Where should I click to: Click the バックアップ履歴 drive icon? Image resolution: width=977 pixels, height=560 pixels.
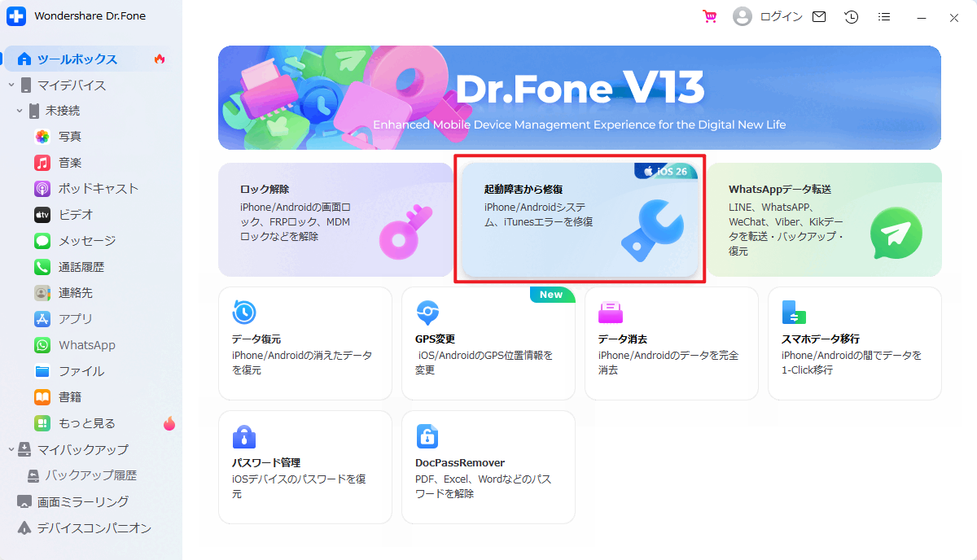(33, 475)
